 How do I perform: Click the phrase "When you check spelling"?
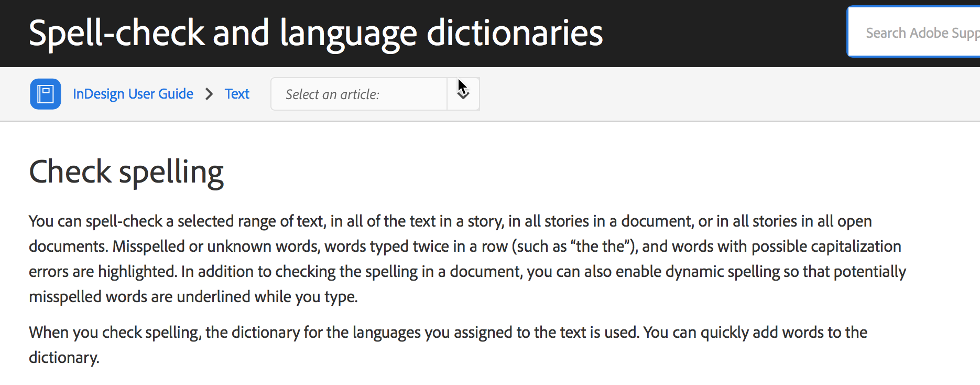(x=114, y=333)
